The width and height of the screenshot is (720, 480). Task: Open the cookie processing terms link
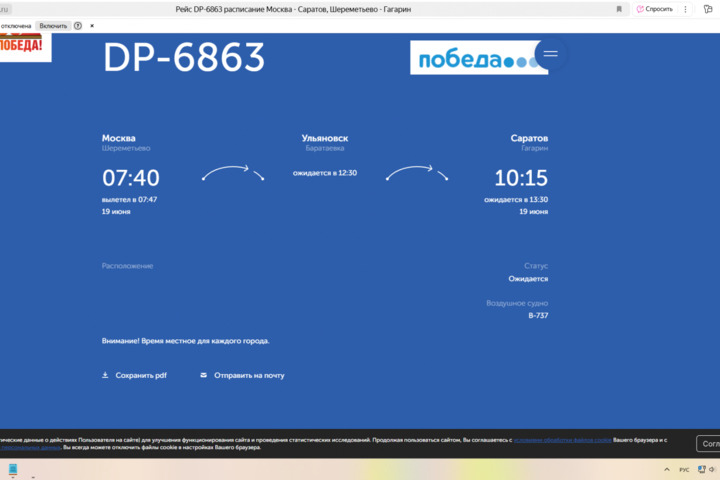(562, 440)
